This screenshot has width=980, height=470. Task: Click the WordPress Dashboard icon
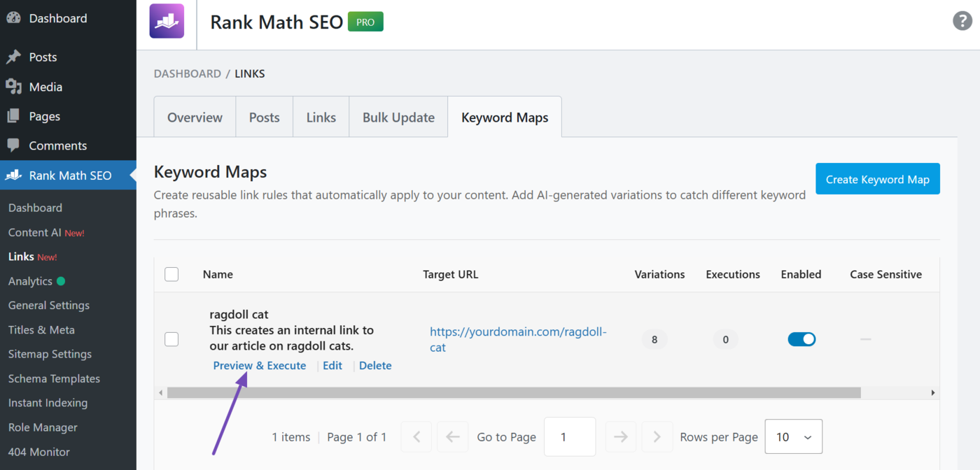click(15, 17)
